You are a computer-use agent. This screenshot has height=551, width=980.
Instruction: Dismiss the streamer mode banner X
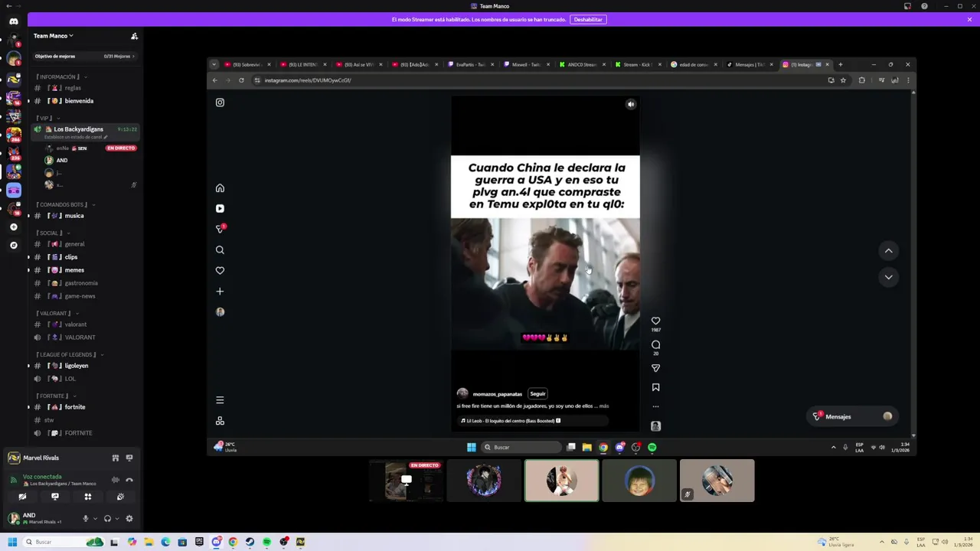coord(969,19)
